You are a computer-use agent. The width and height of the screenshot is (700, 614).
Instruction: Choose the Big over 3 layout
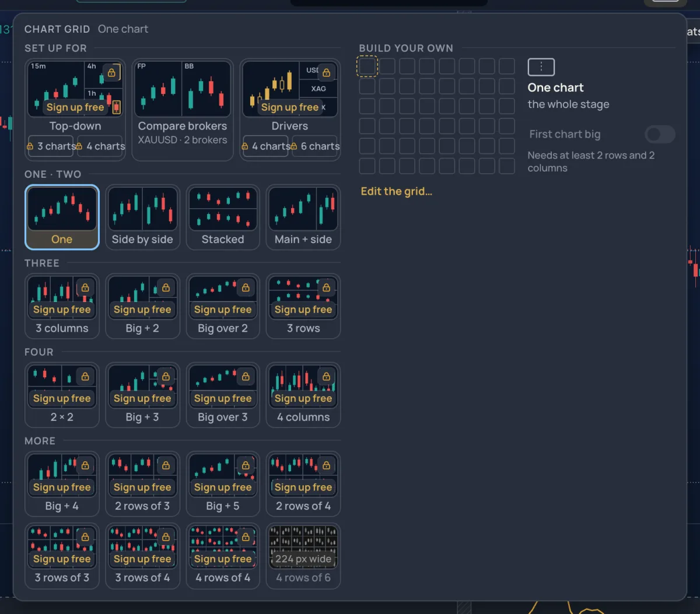(x=223, y=395)
